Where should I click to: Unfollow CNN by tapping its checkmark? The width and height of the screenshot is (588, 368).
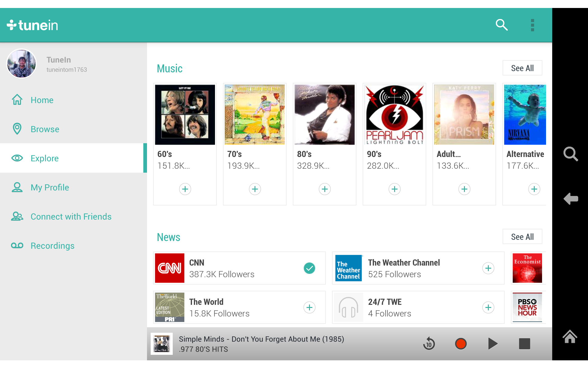[309, 268]
